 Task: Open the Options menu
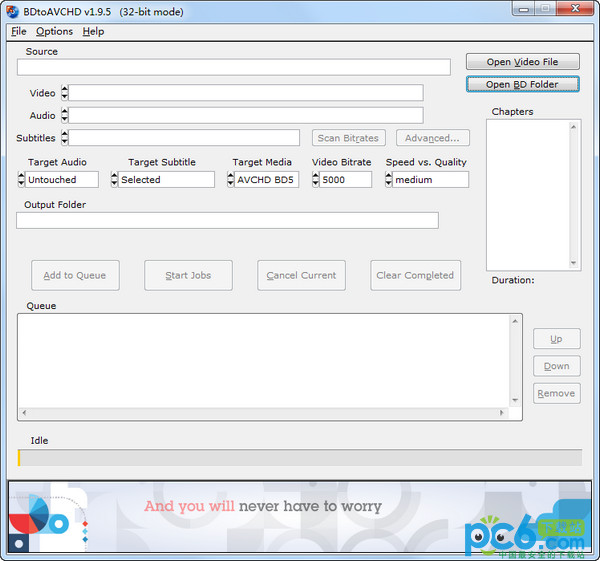pos(54,31)
